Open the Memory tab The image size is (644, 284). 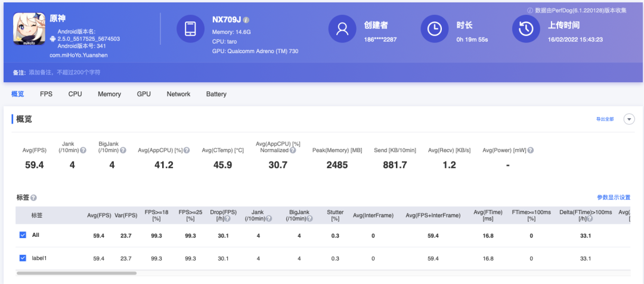coord(109,94)
